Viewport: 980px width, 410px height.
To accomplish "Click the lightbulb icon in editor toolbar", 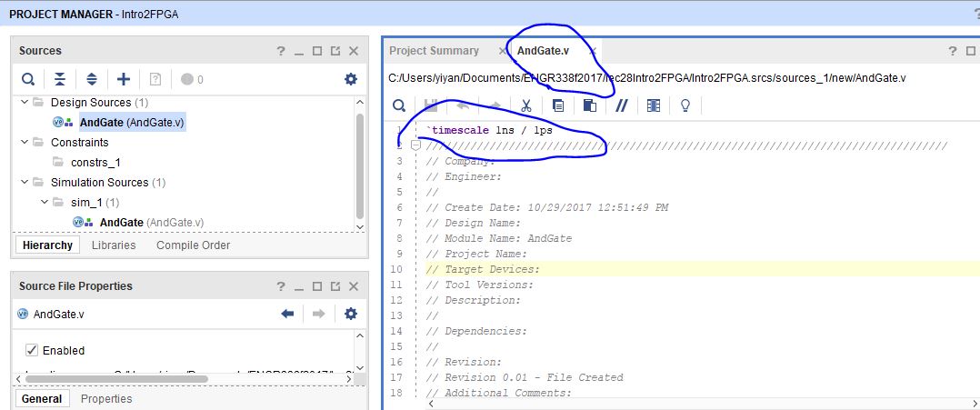I will pyautogui.click(x=685, y=105).
